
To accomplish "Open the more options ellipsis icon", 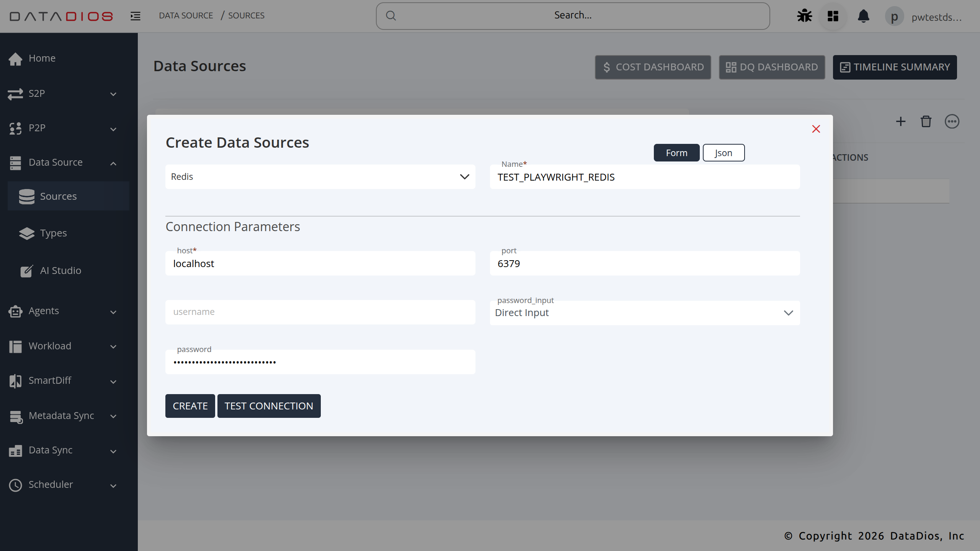I will pos(952,122).
